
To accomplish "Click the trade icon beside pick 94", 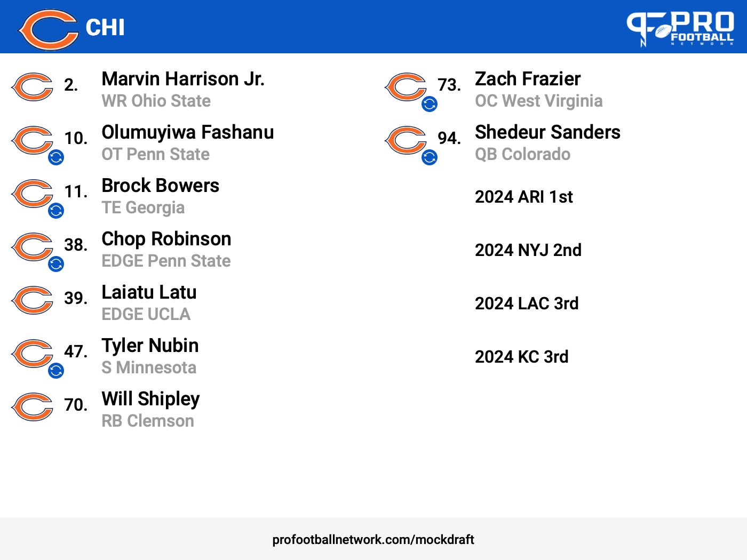I will point(430,157).
